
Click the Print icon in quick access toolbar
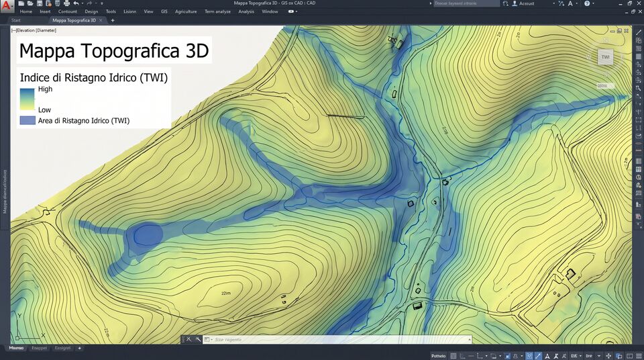click(66, 3)
